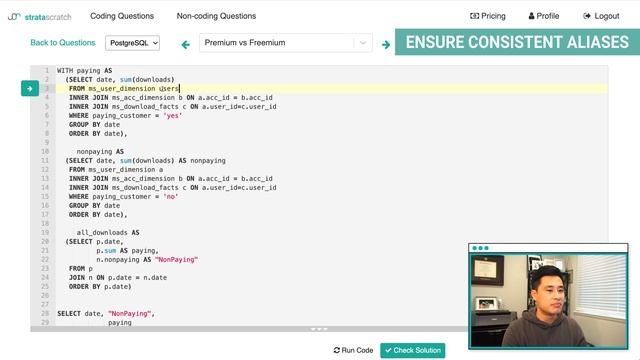
Task: Click the refresh icon on Run Code
Action: pos(336,350)
